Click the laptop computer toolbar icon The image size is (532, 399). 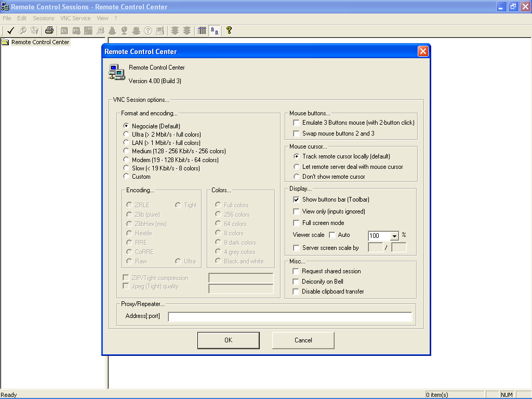coord(100,31)
